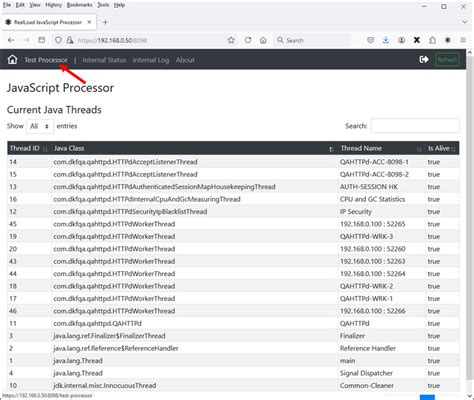This screenshot has height=400, width=474.
Task: Expand the list all tabs chevron
Action: [465, 22]
